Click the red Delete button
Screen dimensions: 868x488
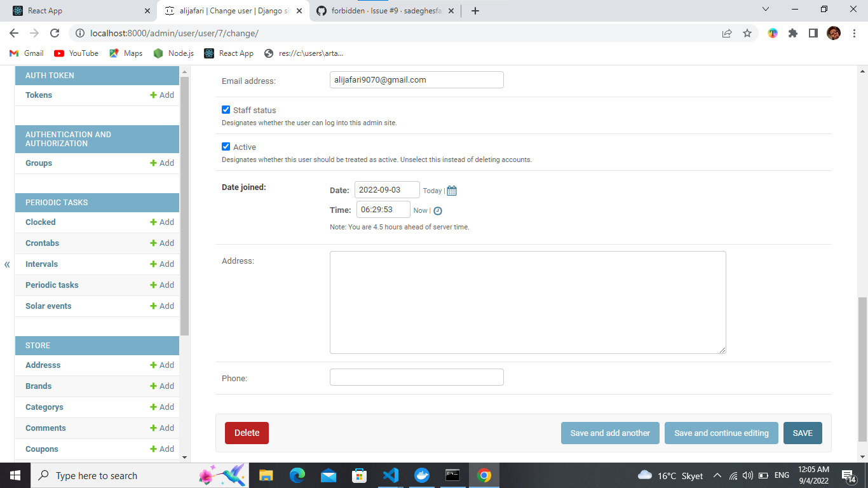pyautogui.click(x=247, y=433)
